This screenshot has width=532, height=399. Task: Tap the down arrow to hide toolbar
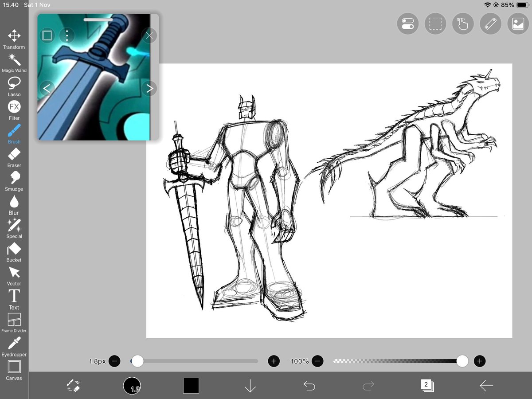point(250,386)
